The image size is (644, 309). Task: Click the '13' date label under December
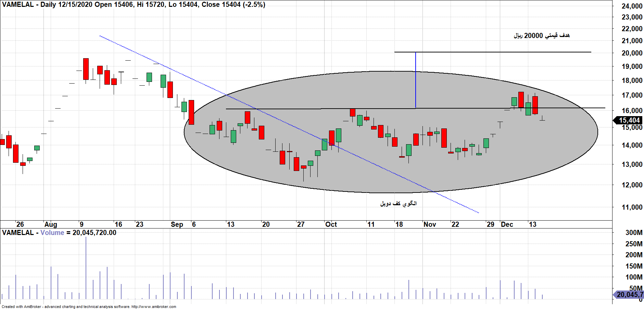point(532,224)
